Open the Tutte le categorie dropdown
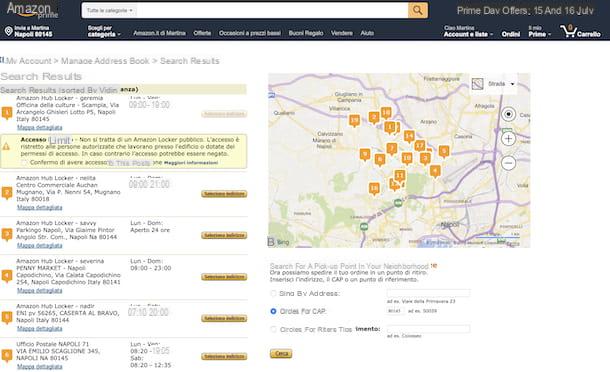This screenshot has width=610, height=372. pyautogui.click(x=110, y=11)
